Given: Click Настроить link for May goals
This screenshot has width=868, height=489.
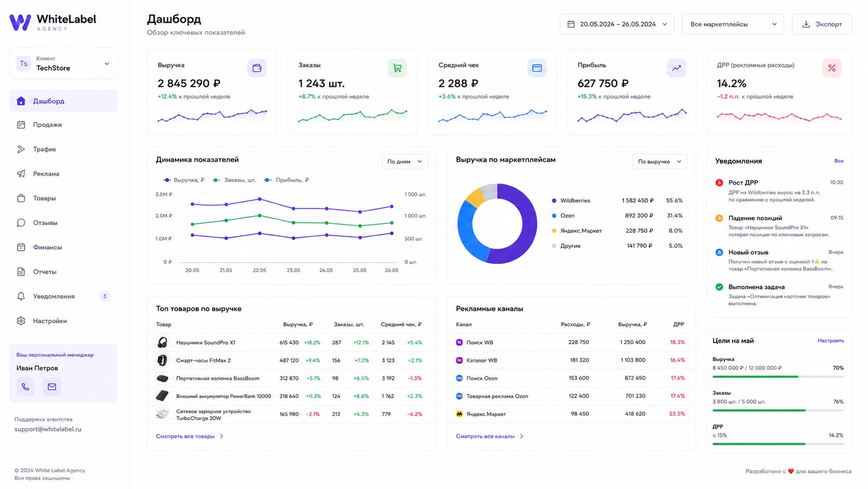Looking at the screenshot, I should coord(831,341).
